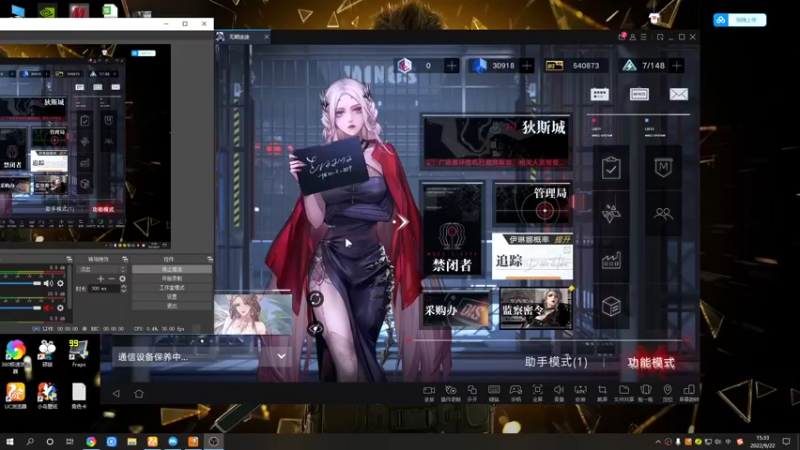Open the calendar sign-in icon in game
The height and width of the screenshot is (450, 800).
[x=599, y=94]
